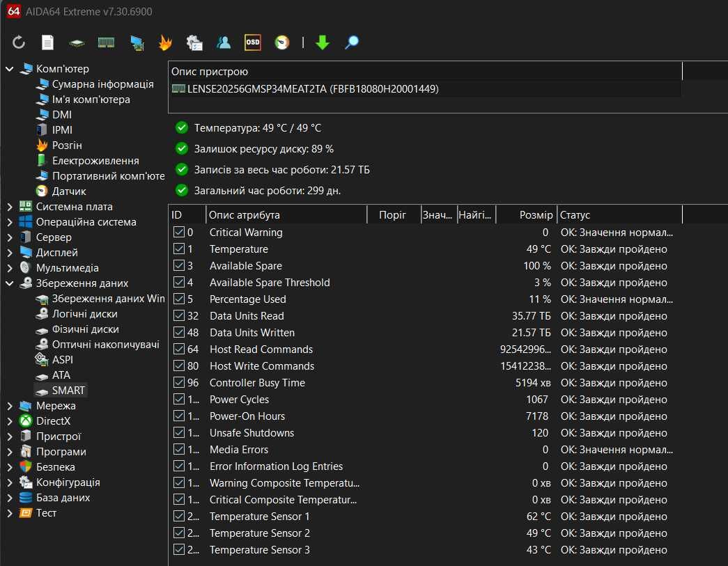This screenshot has width=728, height=566.
Task: Open the IPMI tree item
Action: tap(62, 130)
